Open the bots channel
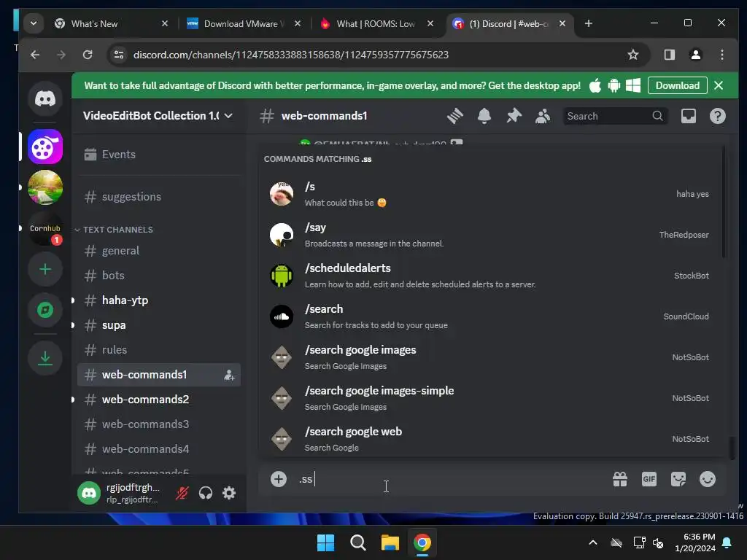 (158, 275)
